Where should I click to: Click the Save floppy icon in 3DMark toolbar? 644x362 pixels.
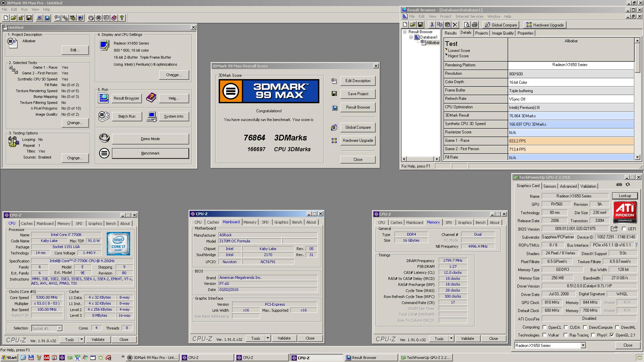(x=29, y=18)
